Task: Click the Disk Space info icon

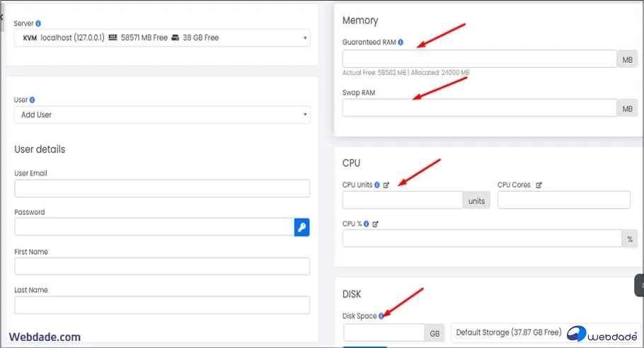Action: pos(381,316)
